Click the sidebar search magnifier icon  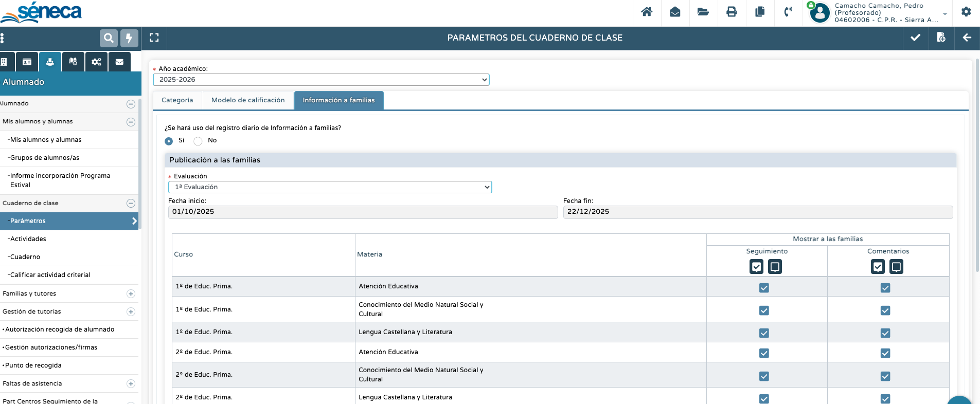coord(109,38)
